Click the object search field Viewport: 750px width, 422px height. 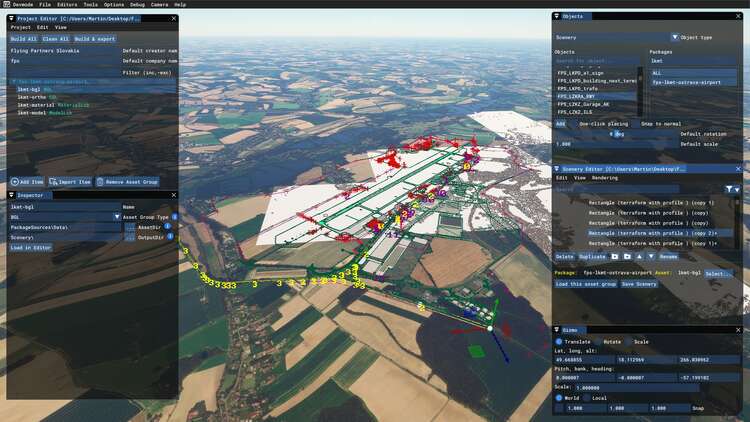point(596,61)
